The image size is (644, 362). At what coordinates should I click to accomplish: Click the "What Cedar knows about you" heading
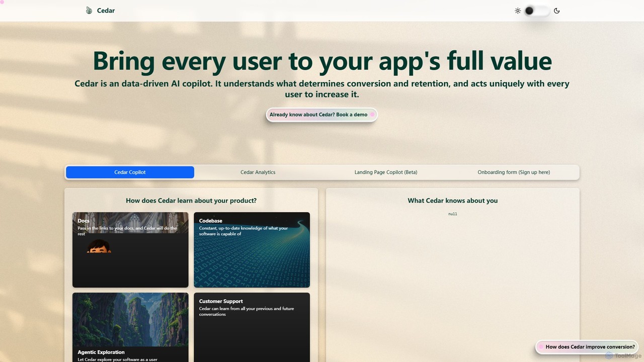click(453, 201)
